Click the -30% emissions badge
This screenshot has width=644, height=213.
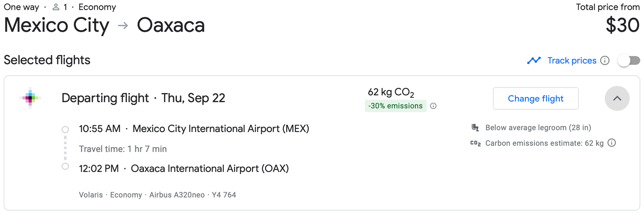(x=395, y=106)
